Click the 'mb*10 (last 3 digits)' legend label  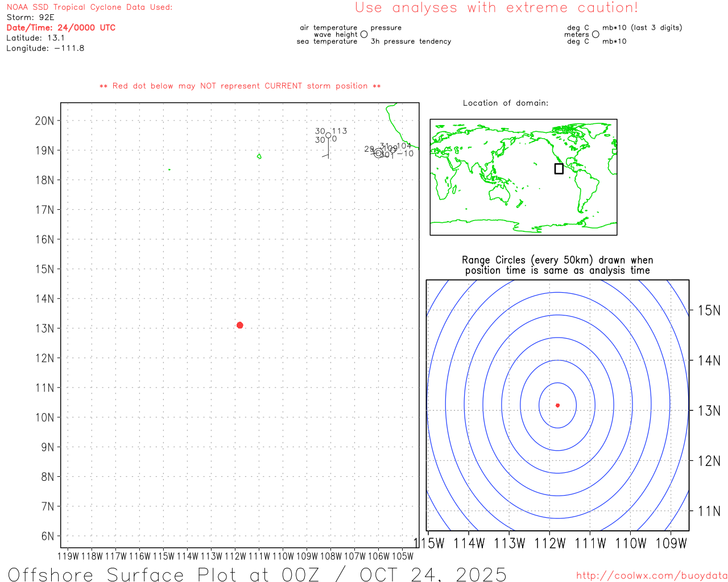point(642,27)
